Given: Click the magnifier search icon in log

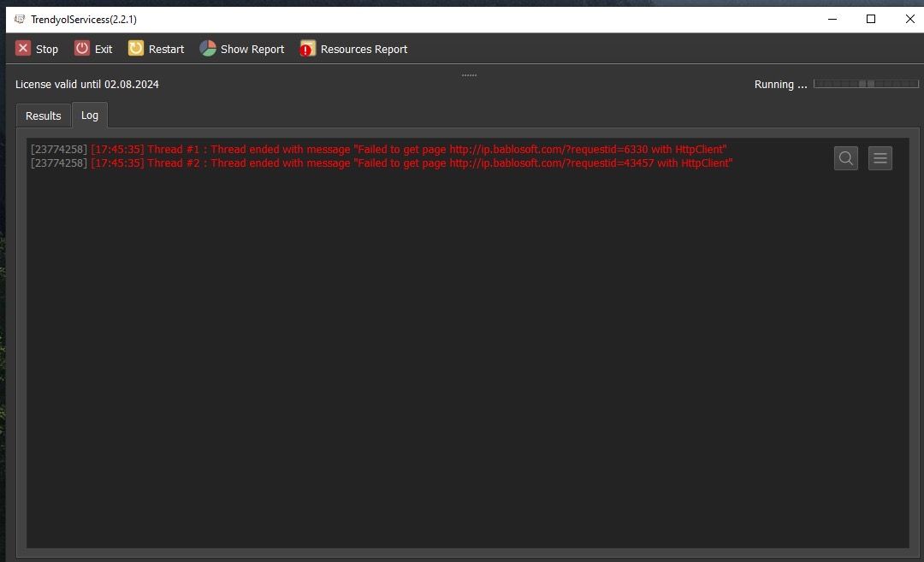Looking at the screenshot, I should [x=845, y=158].
